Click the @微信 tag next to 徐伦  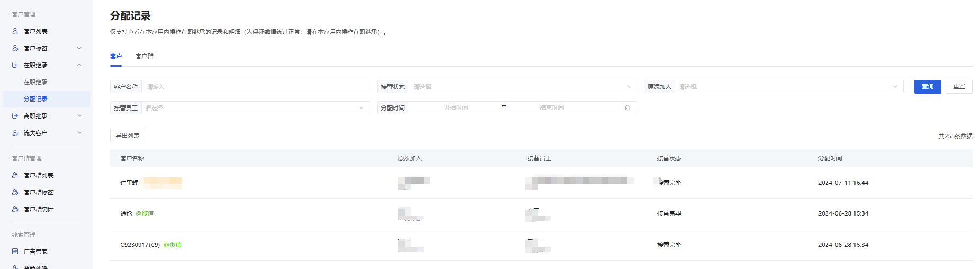(145, 213)
